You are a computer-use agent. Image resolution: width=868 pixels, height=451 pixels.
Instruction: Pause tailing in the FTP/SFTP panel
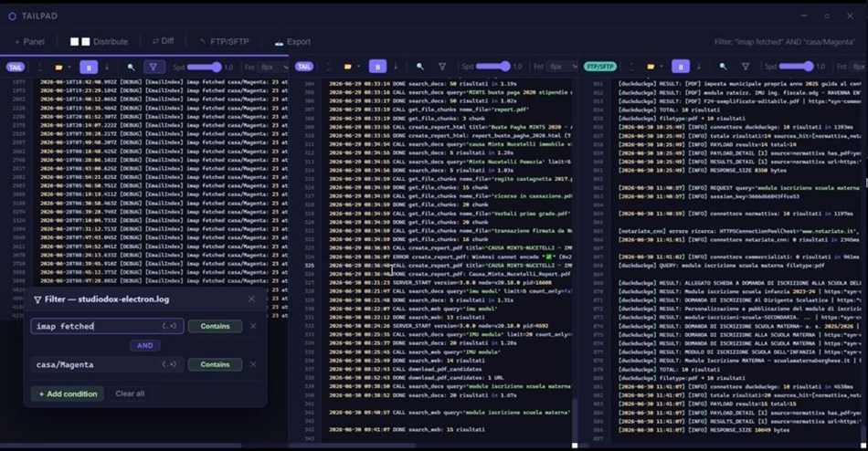[681, 67]
